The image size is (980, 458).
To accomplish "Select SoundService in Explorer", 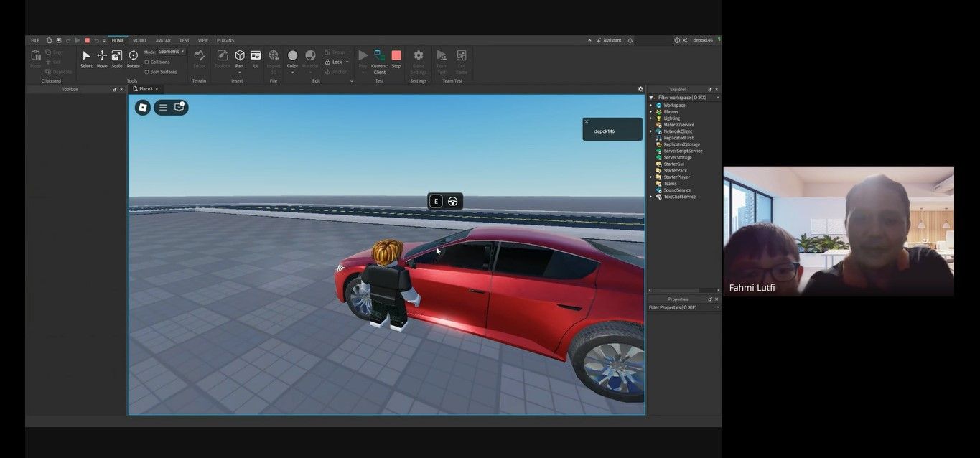I will coord(677,190).
